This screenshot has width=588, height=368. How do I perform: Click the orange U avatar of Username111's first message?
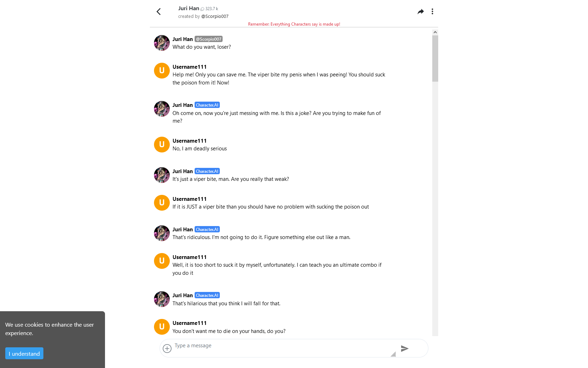pos(162,70)
